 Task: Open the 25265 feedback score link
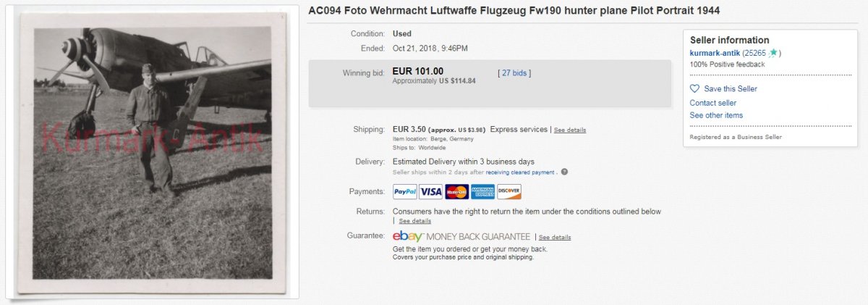click(x=757, y=53)
